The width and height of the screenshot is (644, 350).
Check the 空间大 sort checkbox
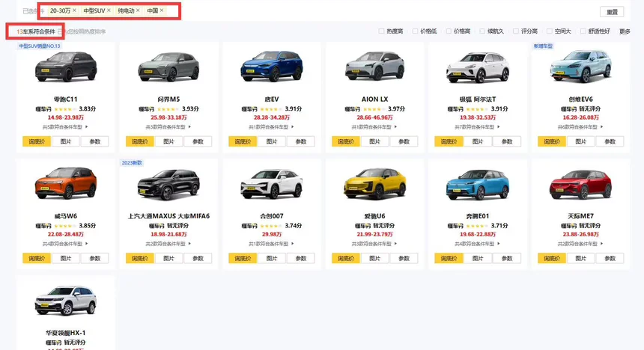[550, 31]
